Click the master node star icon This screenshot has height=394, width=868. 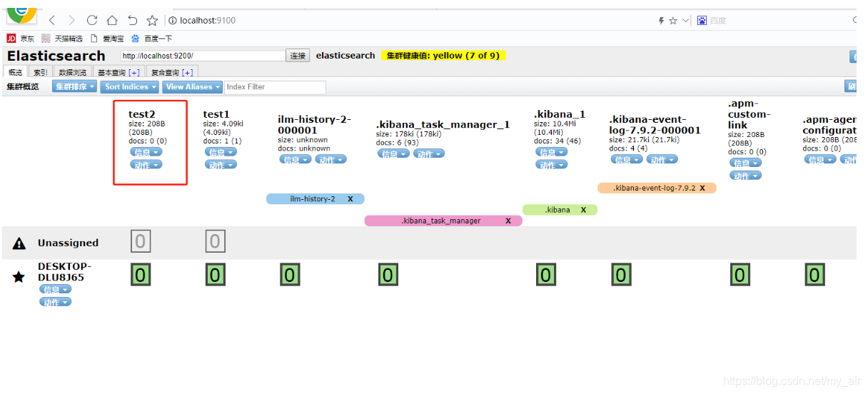coord(19,277)
